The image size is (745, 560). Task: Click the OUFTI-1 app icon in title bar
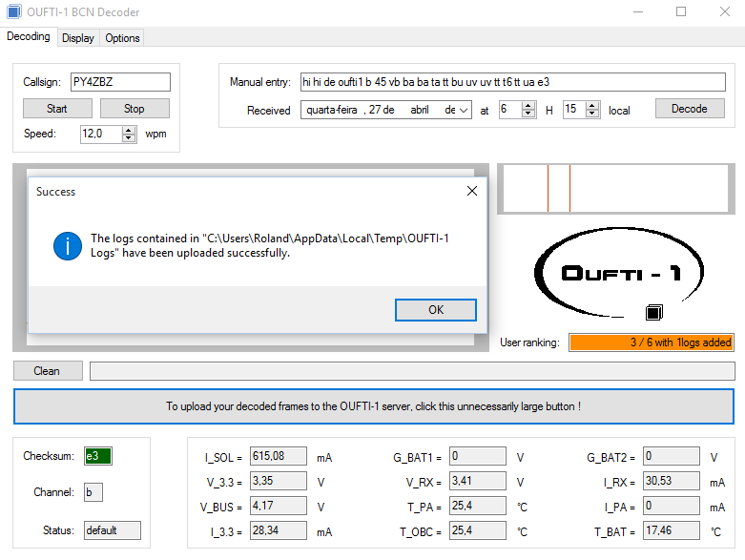(x=13, y=12)
